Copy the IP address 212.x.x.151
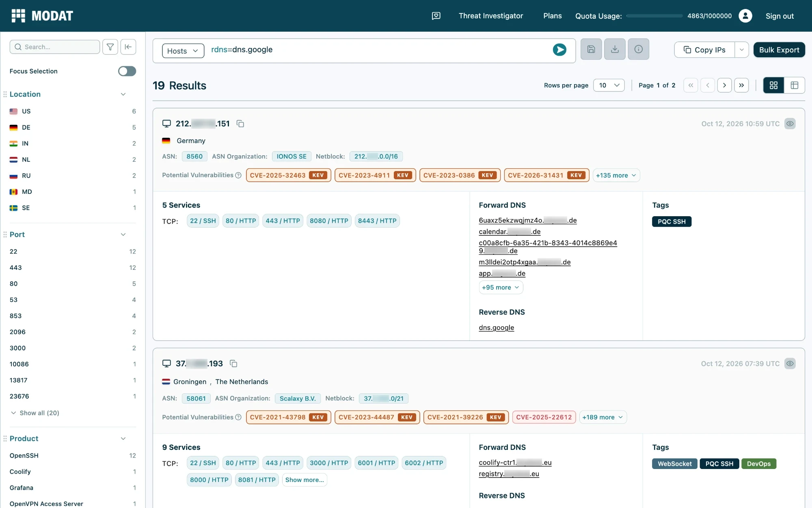The width and height of the screenshot is (812, 508). pyautogui.click(x=240, y=124)
